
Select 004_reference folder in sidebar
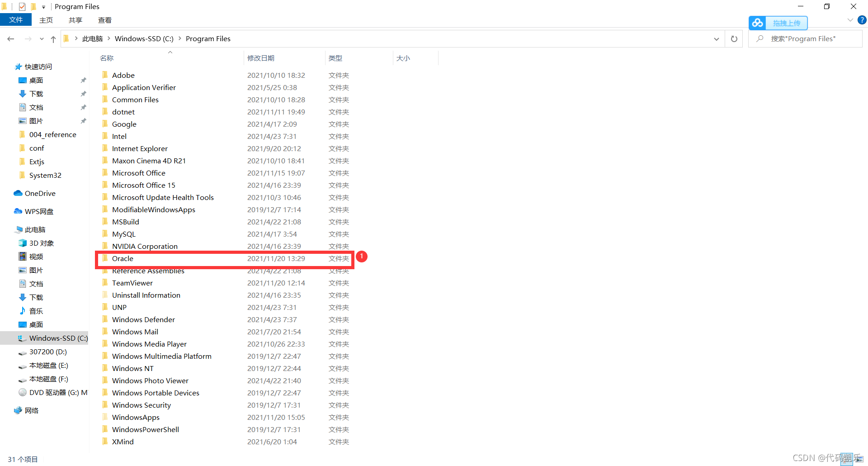(47, 134)
